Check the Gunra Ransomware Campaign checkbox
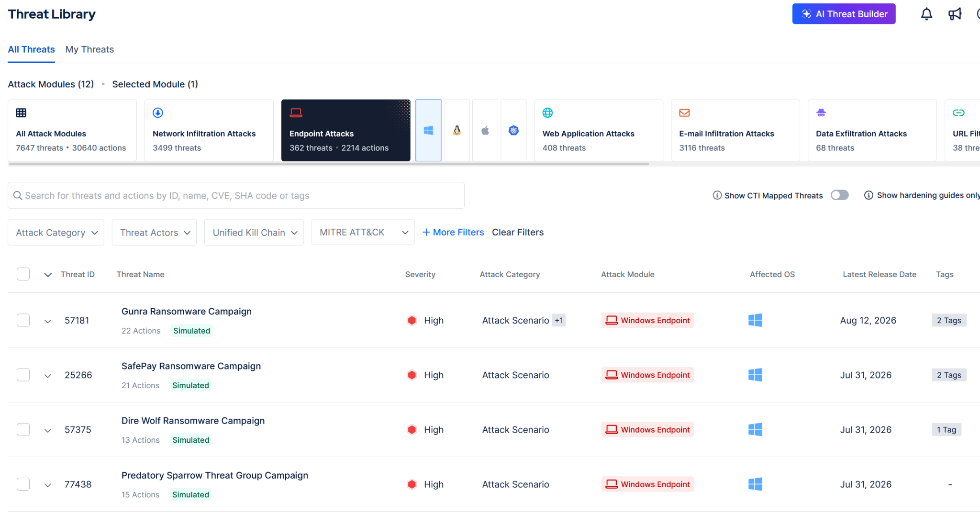Screen dimensions: 980x515 (x=23, y=320)
